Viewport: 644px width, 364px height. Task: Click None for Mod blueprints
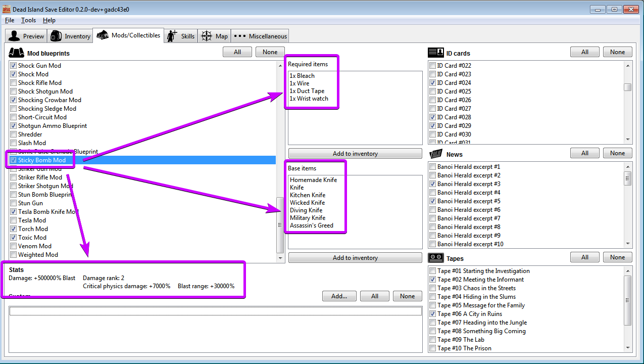pyautogui.click(x=270, y=52)
